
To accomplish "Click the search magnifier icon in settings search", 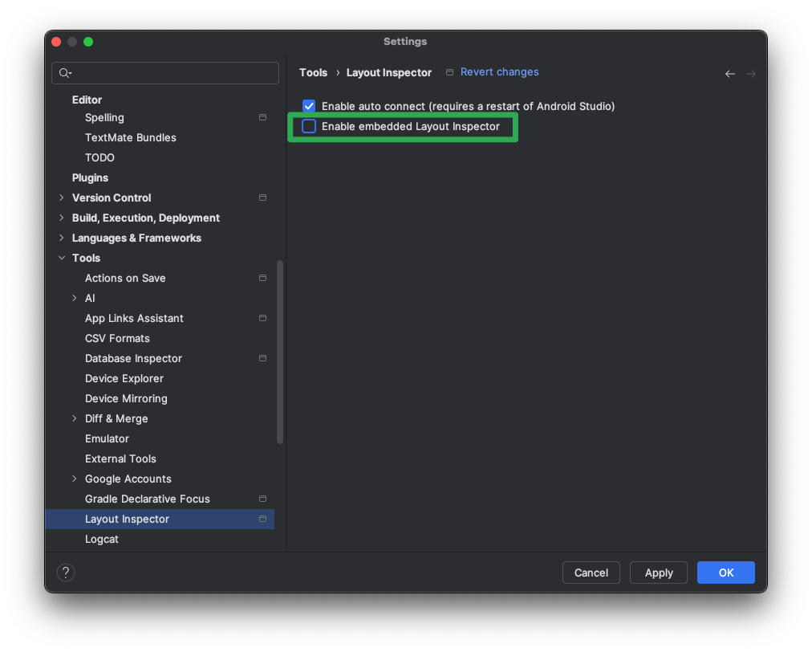I will [63, 73].
